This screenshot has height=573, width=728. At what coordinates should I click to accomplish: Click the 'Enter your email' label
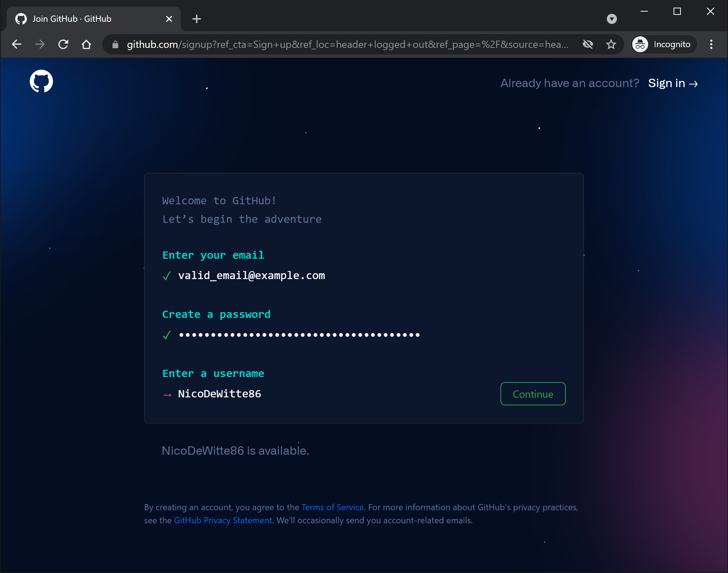tap(213, 255)
